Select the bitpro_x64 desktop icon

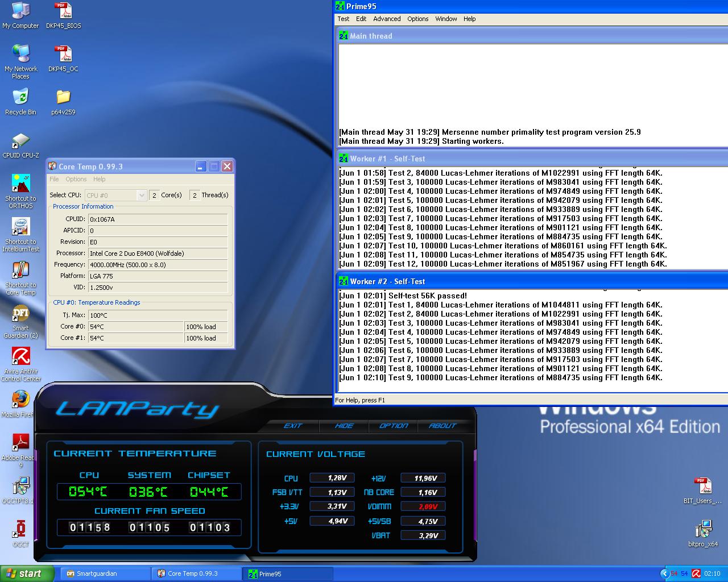[703, 534]
